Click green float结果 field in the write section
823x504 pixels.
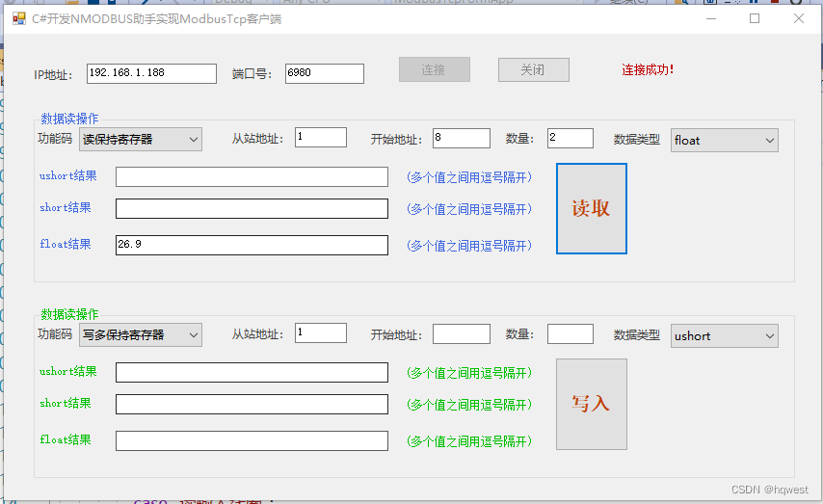coord(252,441)
